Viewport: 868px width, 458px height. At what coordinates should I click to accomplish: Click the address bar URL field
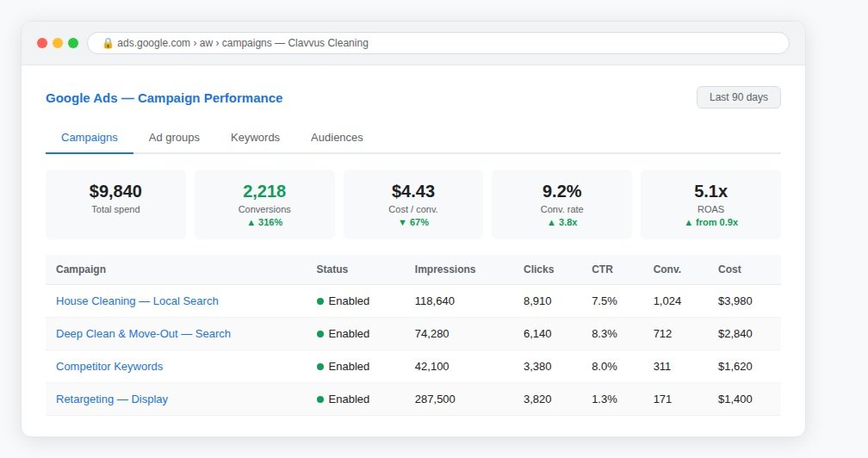pos(438,43)
